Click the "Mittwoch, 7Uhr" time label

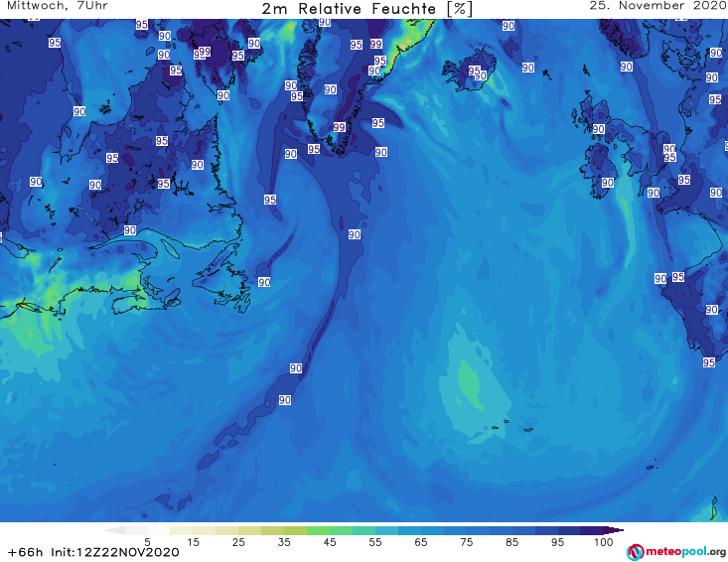pos(58,6)
